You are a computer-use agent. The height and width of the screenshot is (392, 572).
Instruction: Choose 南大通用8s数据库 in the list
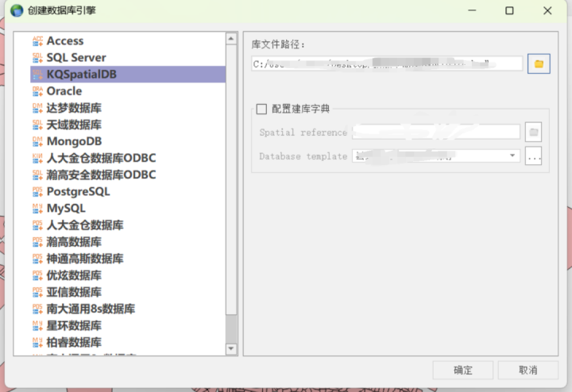(x=91, y=309)
